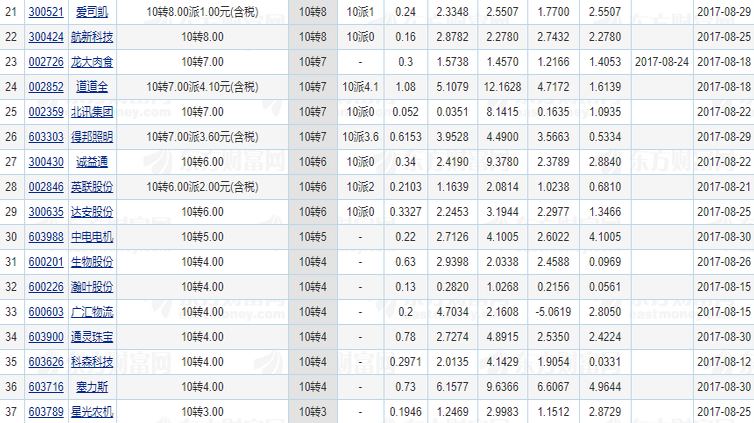Open stock code link 600603
Image resolution: width=754 pixels, height=423 pixels.
(46, 312)
